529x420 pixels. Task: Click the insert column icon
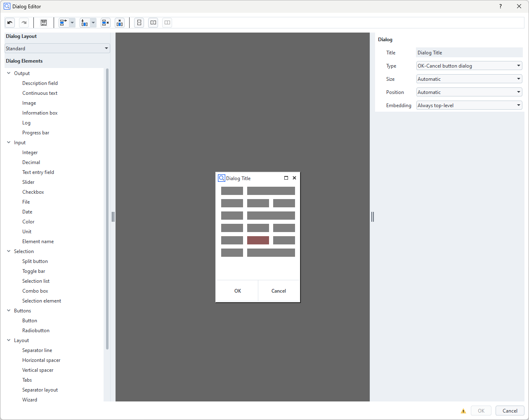tap(85, 23)
